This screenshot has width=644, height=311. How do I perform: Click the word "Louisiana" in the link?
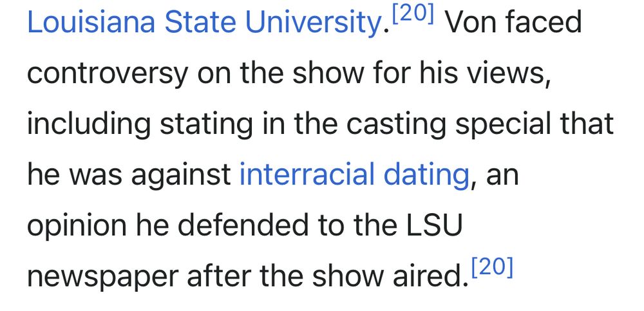(91, 23)
